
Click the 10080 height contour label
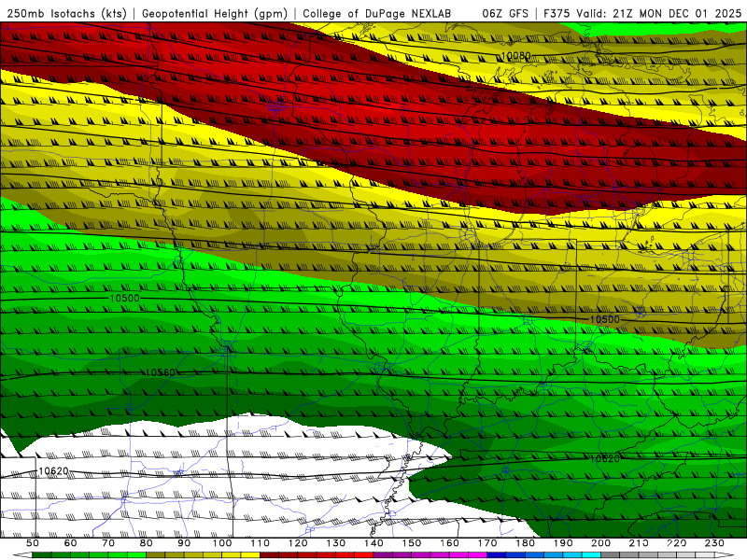[x=516, y=56]
